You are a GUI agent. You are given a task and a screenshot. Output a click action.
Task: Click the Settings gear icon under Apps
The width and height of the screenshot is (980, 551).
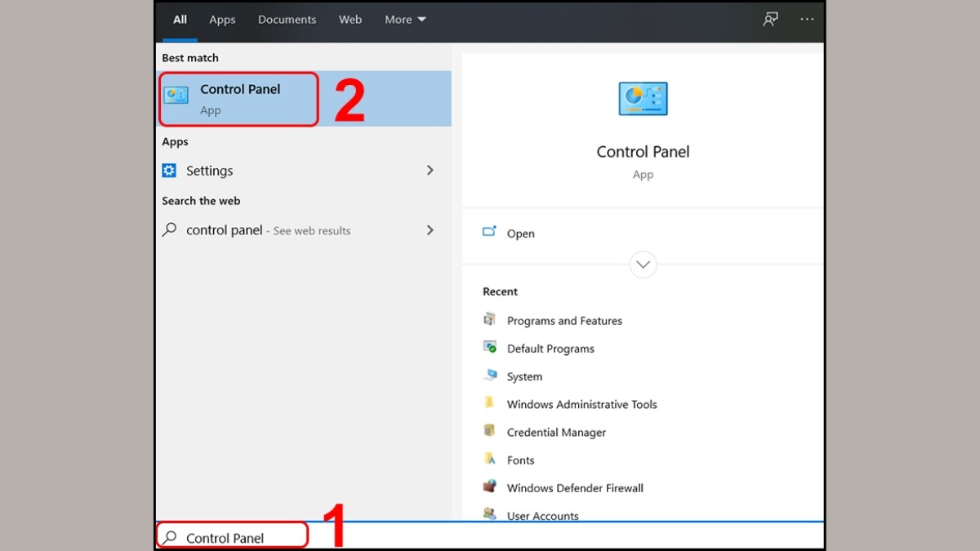tap(169, 171)
